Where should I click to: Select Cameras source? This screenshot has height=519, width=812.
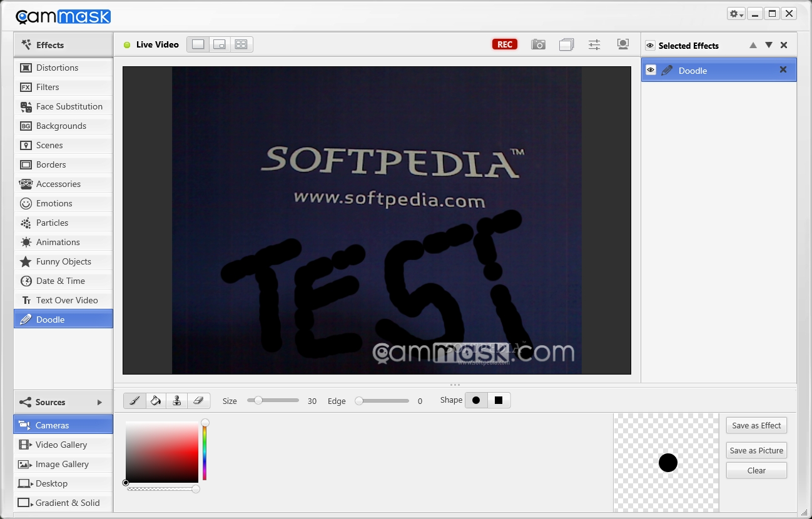pos(63,425)
